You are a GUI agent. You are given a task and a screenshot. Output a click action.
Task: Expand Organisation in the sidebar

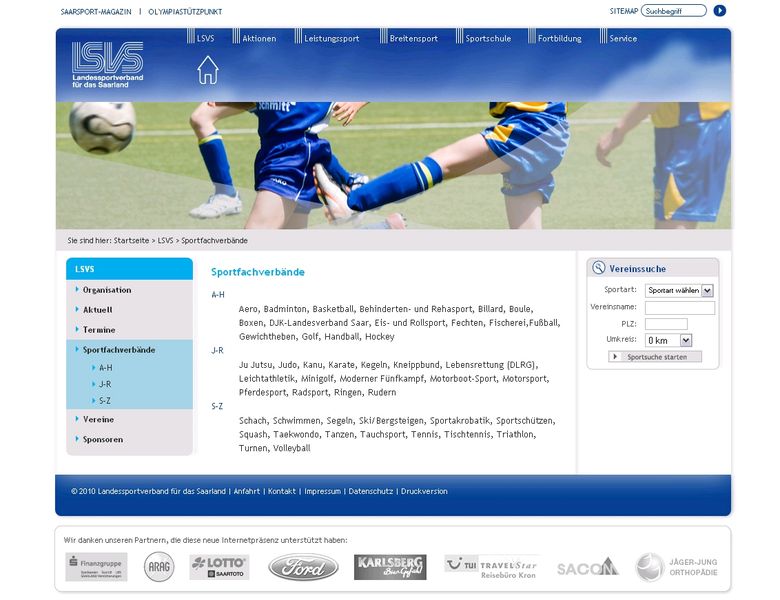(106, 290)
